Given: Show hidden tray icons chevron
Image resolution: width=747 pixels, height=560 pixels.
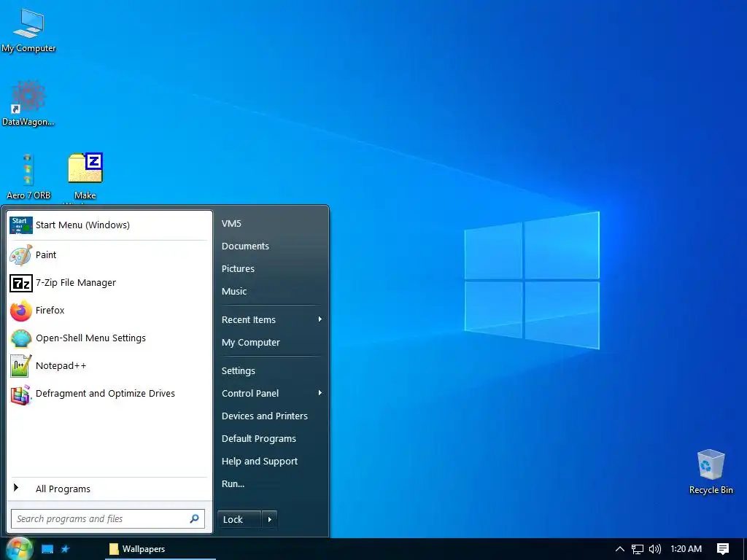Looking at the screenshot, I should pos(619,549).
